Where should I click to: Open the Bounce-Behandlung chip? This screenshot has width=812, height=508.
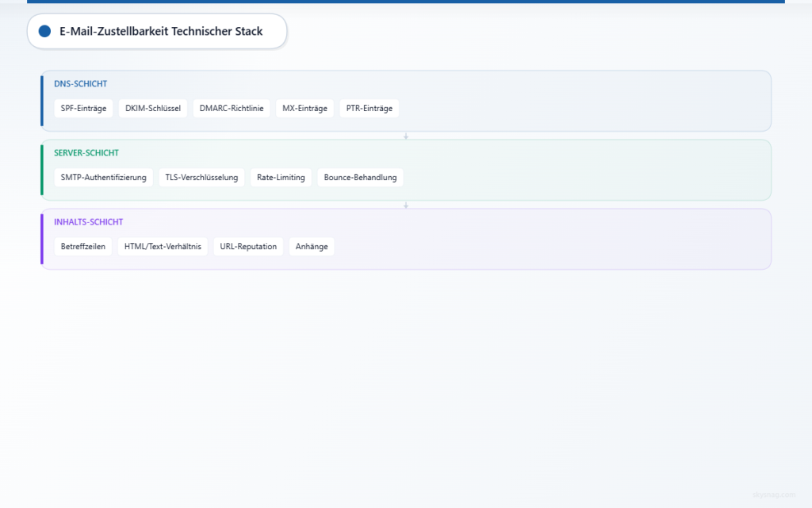[x=360, y=178]
